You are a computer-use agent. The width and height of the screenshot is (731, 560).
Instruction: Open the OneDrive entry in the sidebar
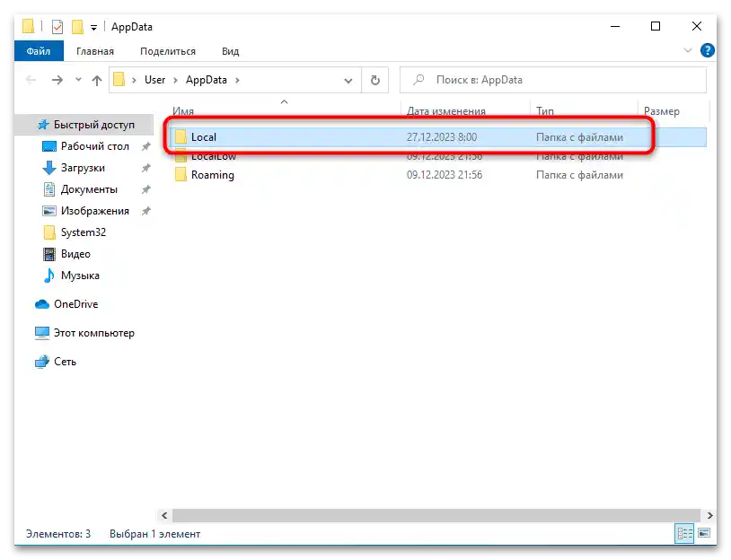(75, 304)
